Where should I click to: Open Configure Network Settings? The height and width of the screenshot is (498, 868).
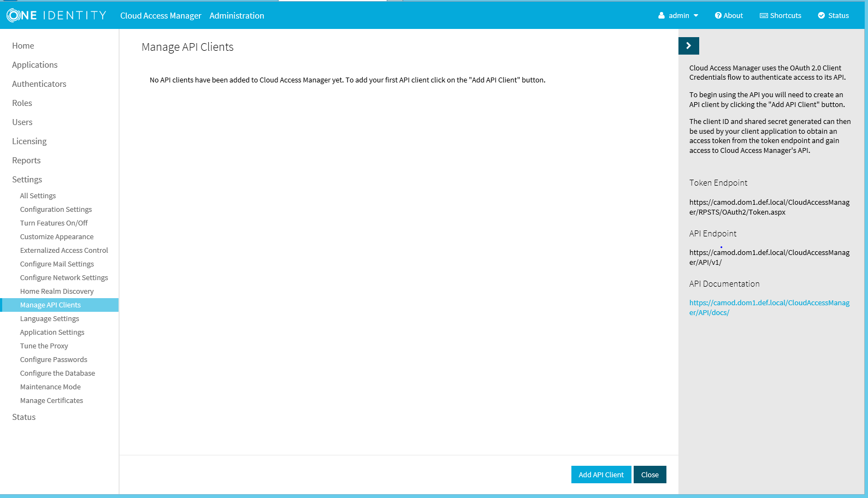pyautogui.click(x=64, y=278)
